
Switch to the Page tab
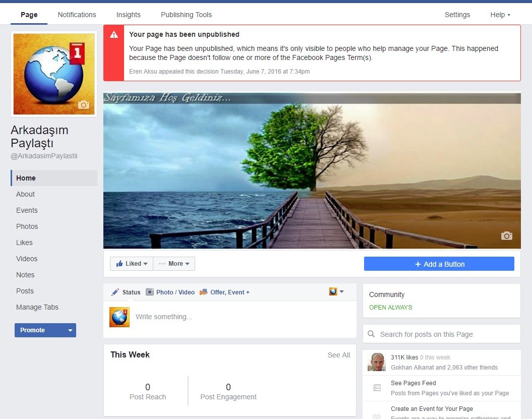tap(29, 15)
